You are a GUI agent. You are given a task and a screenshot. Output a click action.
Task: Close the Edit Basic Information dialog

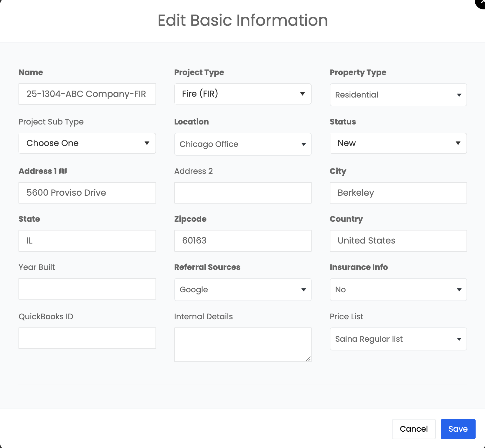coord(481,2)
